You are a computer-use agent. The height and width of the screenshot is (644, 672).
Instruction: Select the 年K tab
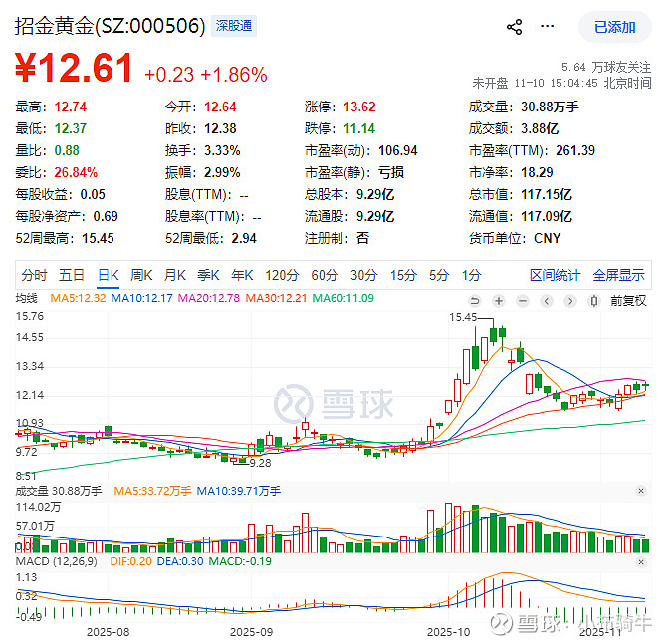pyautogui.click(x=242, y=275)
